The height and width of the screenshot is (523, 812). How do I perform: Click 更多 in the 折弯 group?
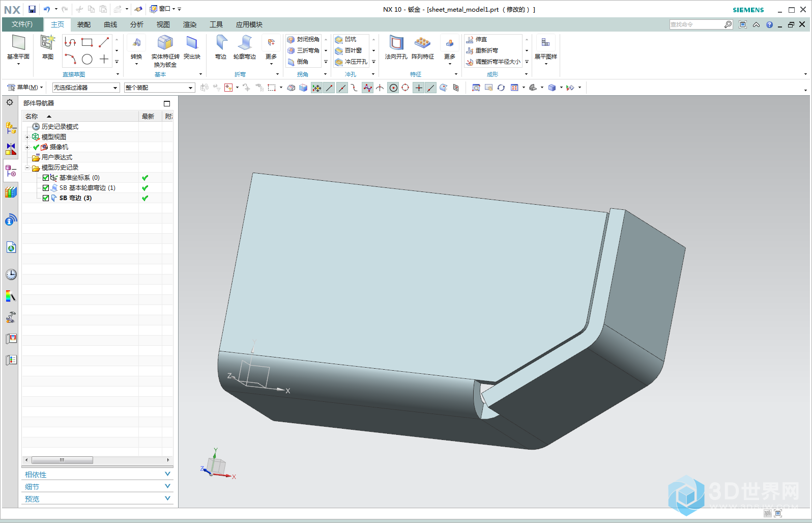click(271, 50)
